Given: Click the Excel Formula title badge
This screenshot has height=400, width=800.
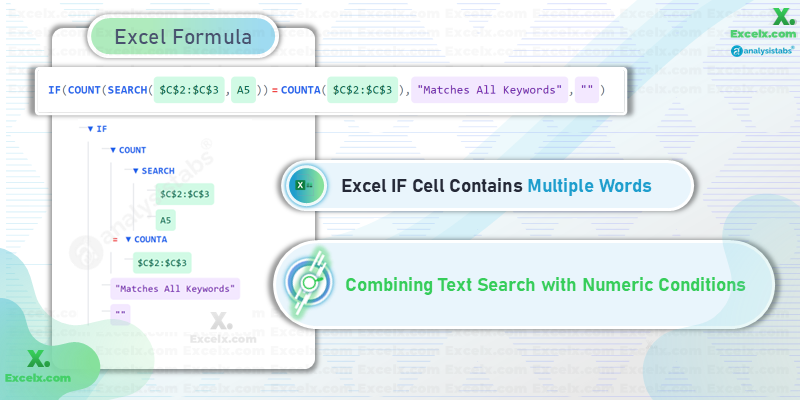Looking at the screenshot, I should pyautogui.click(x=183, y=37).
